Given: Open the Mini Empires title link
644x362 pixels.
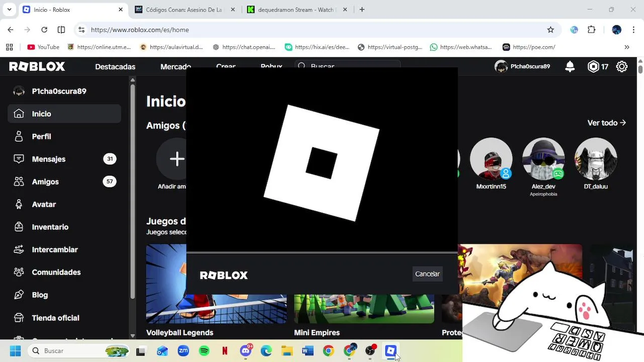Looking at the screenshot, I should tap(316, 333).
